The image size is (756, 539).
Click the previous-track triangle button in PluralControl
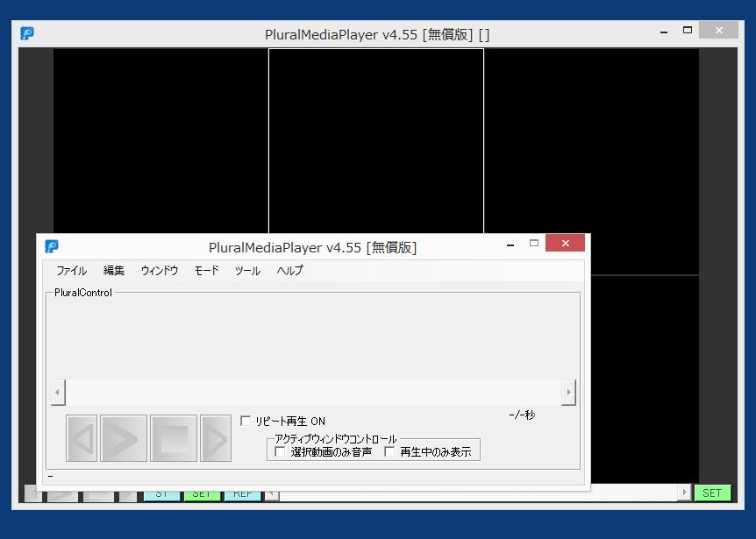pos(82,438)
